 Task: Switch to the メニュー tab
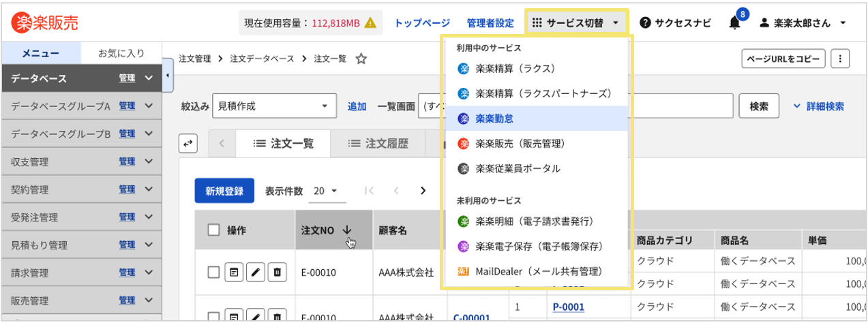[x=41, y=52]
